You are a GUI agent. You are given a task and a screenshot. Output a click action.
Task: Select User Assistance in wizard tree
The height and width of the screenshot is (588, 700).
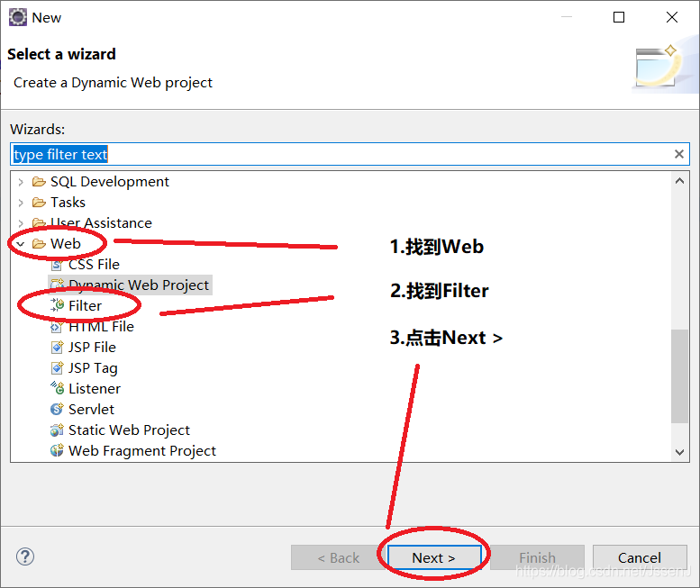pos(101,223)
